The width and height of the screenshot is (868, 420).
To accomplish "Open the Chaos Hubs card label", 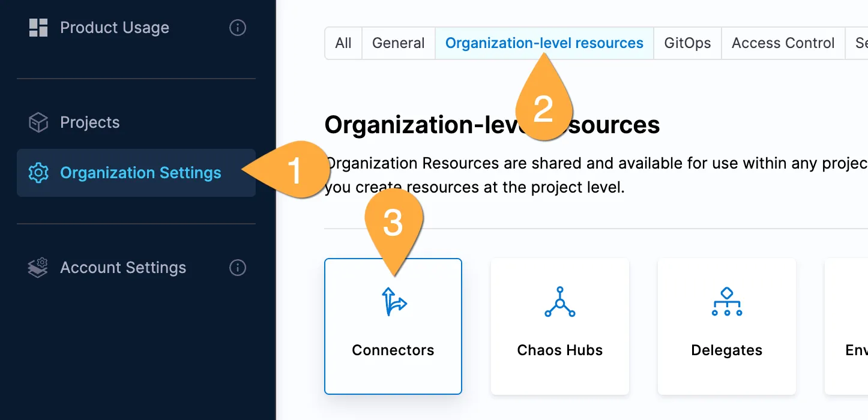I will tap(559, 350).
